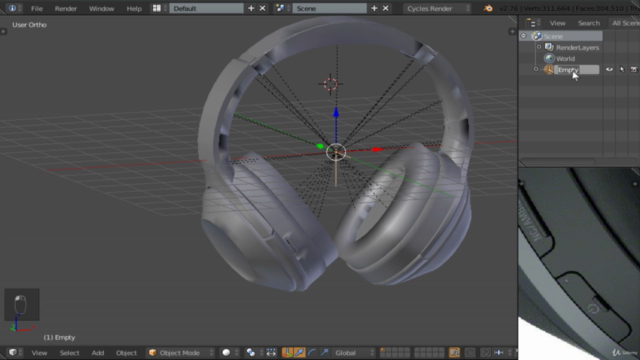Viewport: 640px width, 360px height.
Task: Click the red X-axis manipulator arrow
Action: coord(377,150)
